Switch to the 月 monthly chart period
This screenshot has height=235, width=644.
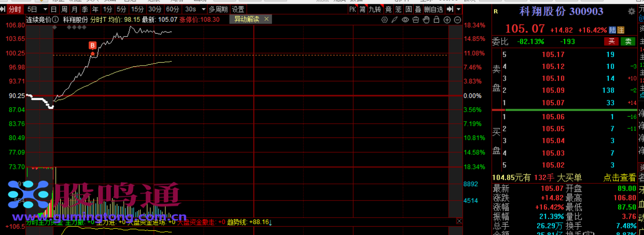(x=74, y=9)
